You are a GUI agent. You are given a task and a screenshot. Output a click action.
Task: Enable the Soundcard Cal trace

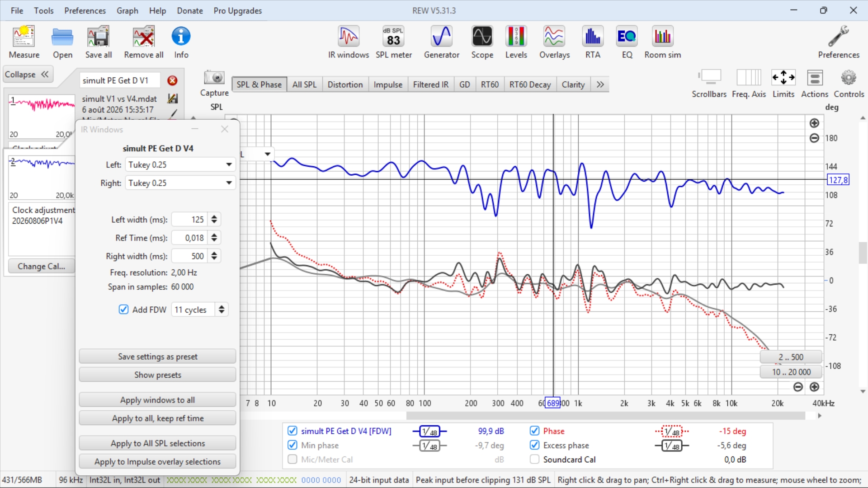click(534, 459)
